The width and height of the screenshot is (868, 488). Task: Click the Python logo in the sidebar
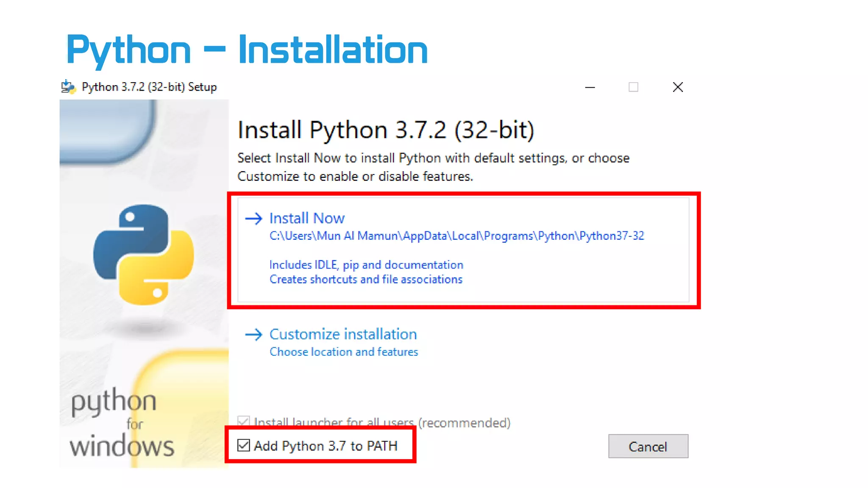coord(144,255)
